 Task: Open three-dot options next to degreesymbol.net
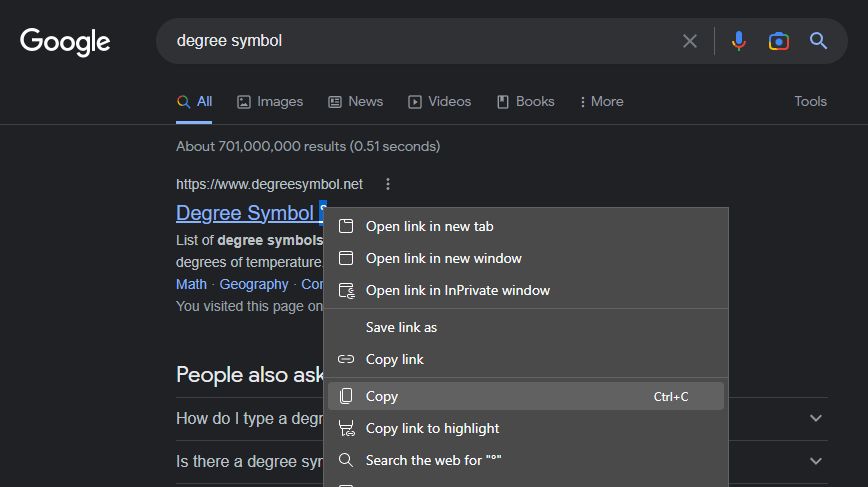pyautogui.click(x=388, y=184)
